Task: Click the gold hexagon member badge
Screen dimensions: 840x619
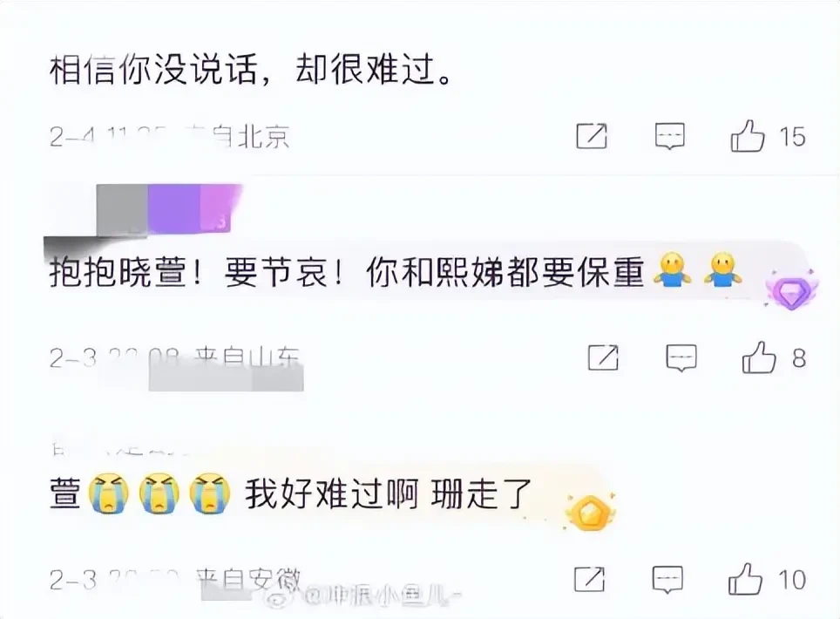Action: click(590, 512)
